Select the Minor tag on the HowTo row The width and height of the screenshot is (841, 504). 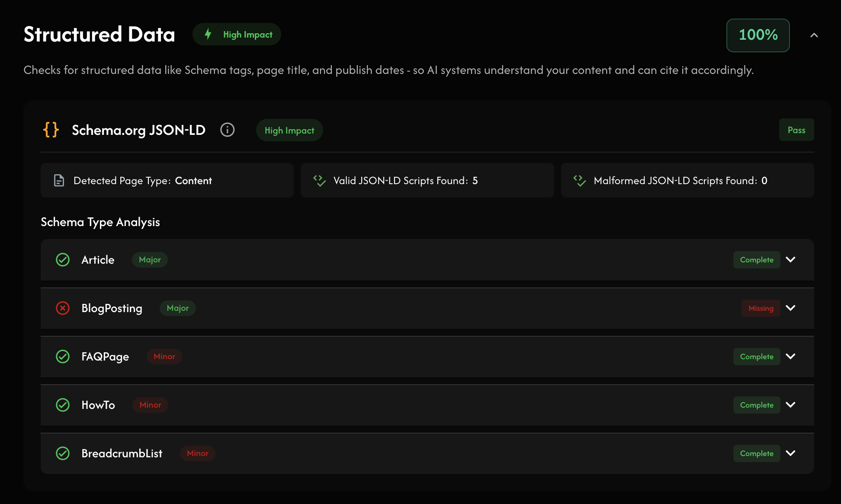[x=150, y=405]
